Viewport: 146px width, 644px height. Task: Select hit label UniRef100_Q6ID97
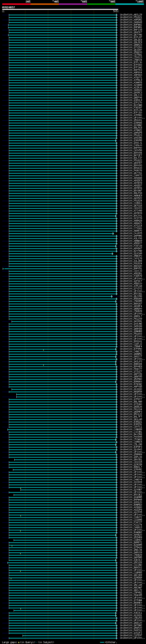click(x=131, y=50)
